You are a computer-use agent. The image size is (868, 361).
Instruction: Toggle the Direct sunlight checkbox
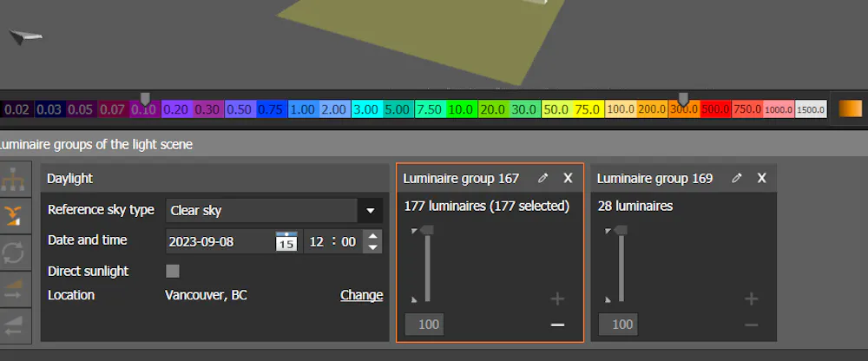point(173,272)
